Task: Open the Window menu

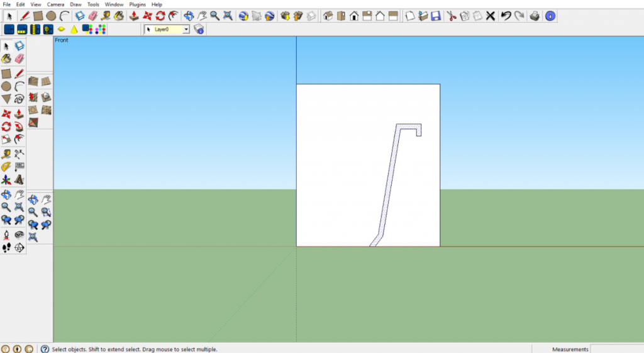Action: pyautogui.click(x=114, y=4)
